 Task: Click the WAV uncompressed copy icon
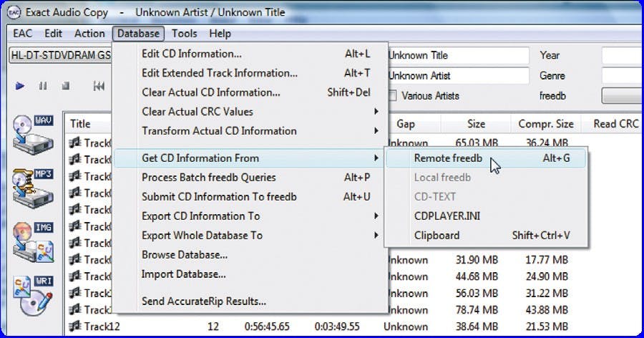pos(33,135)
